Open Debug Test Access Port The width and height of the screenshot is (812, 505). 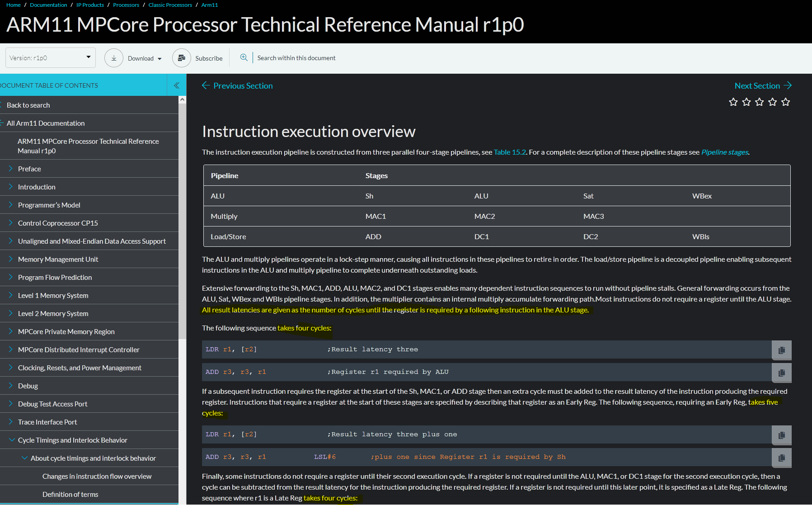(52, 404)
